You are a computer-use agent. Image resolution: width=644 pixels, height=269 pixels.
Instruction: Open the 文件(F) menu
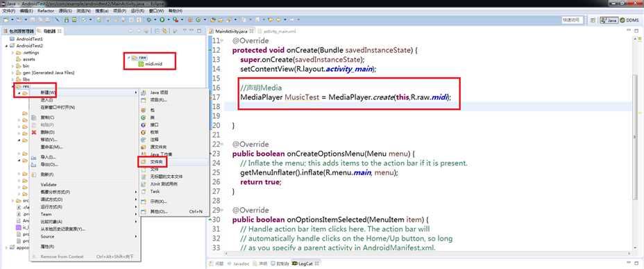point(8,10)
